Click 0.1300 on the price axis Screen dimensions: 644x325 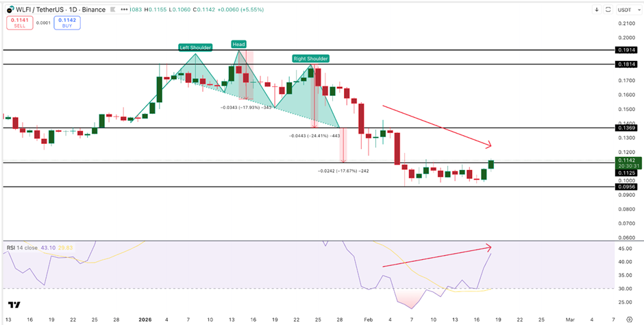click(x=626, y=138)
